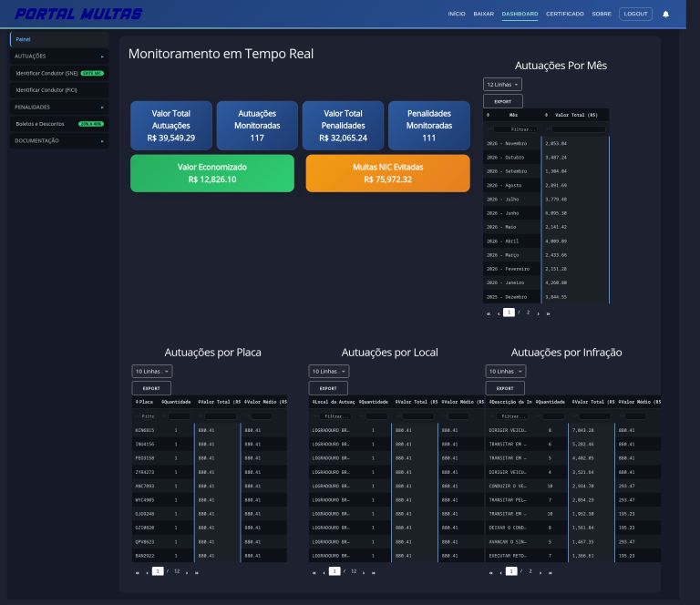Expand the DOCUMENTAÇÃO sidebar section
Viewport: 700px width, 605px height.
[59, 140]
